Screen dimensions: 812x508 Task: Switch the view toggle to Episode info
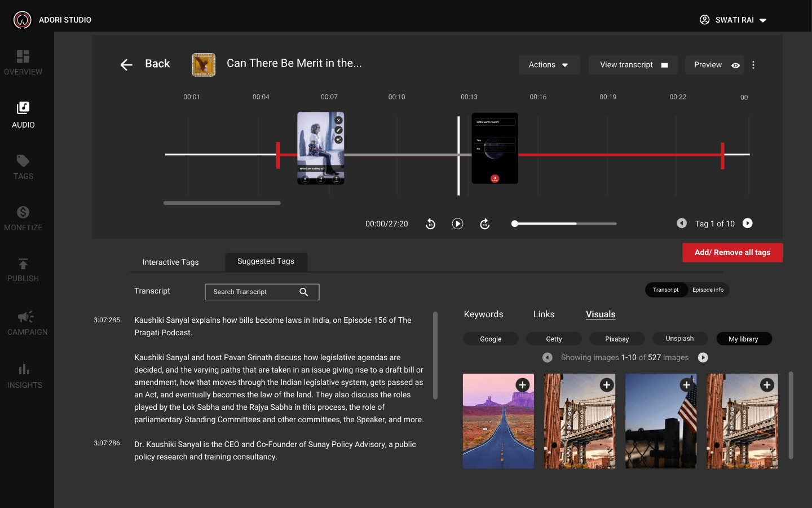[708, 290]
